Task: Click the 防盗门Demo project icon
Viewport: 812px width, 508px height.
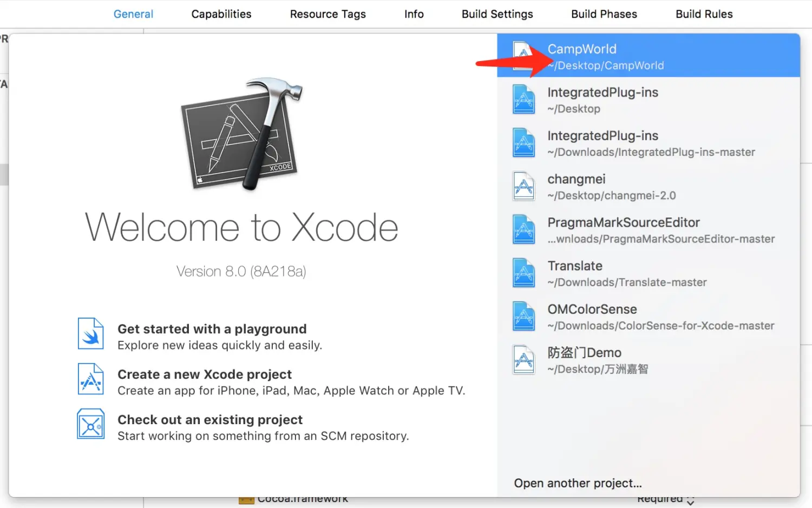Action: 523,360
